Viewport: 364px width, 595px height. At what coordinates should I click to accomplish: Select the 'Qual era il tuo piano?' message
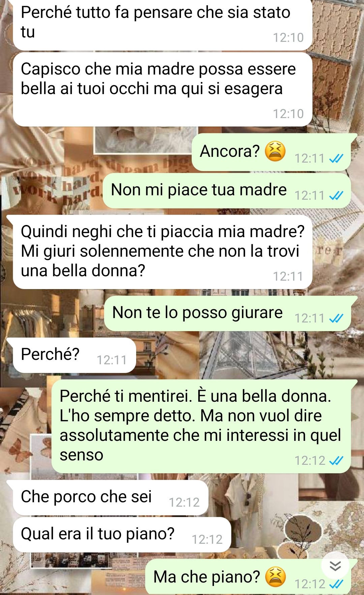click(122, 535)
